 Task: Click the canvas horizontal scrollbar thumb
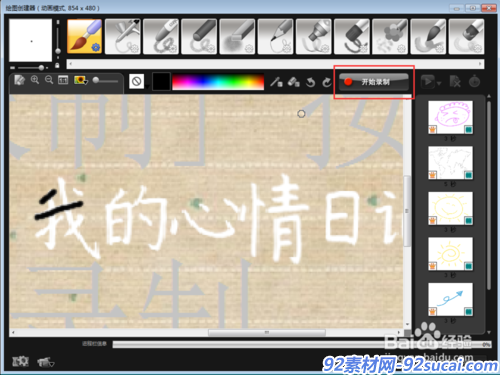pos(267,332)
